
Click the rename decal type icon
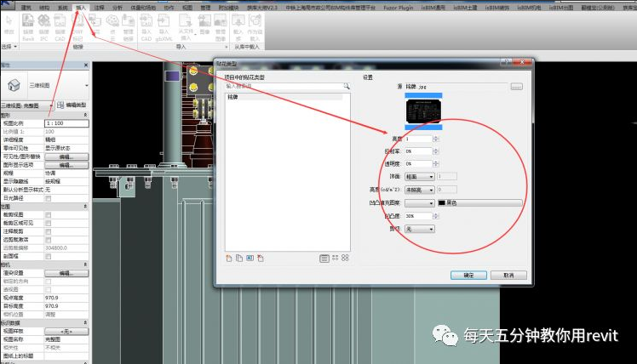(249, 257)
